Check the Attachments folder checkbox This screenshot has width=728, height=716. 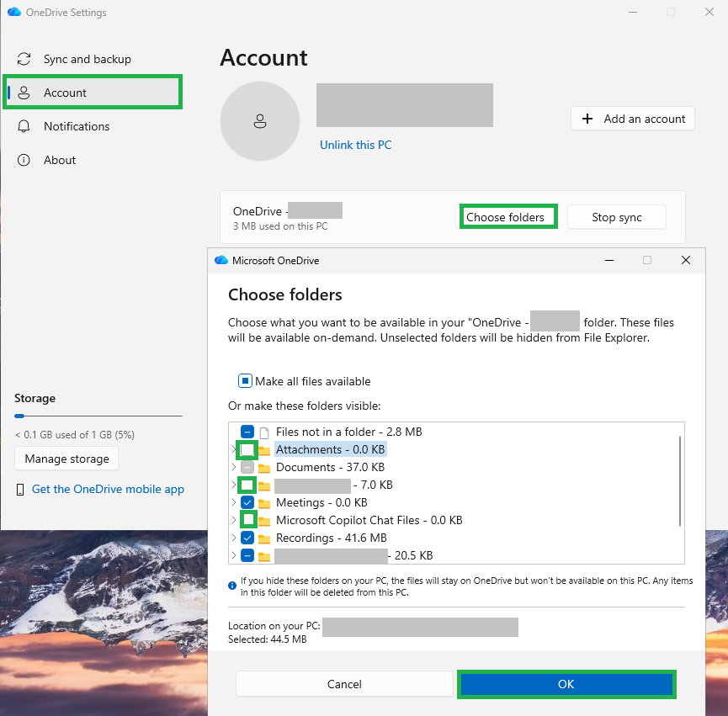coord(247,449)
